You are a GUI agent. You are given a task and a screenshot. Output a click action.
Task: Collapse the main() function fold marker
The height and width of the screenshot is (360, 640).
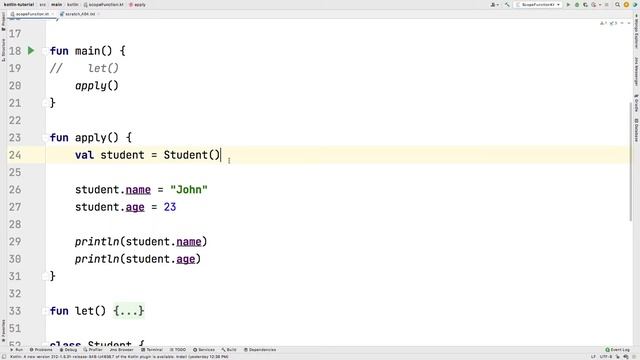click(44, 51)
